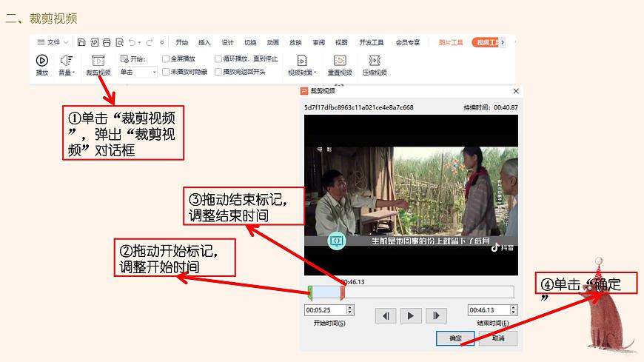Click the next frame button
Image resolution: width=644 pixels, height=362 pixels.
pos(436,315)
